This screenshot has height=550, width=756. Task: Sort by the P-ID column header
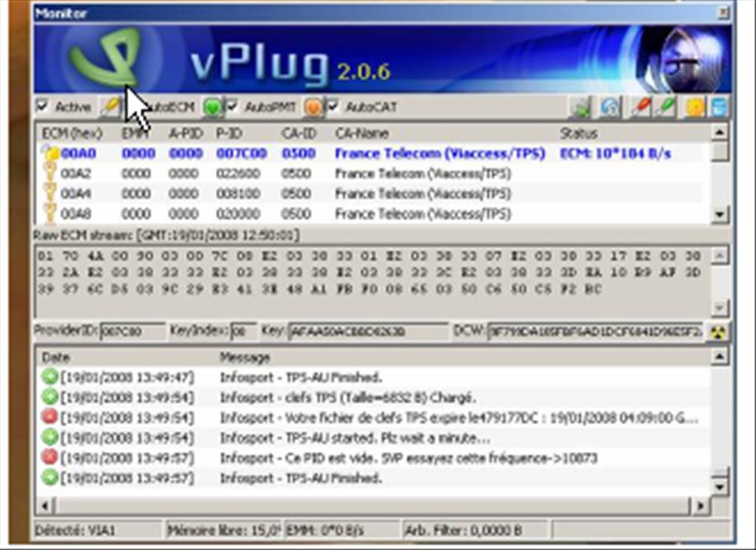pyautogui.click(x=229, y=133)
